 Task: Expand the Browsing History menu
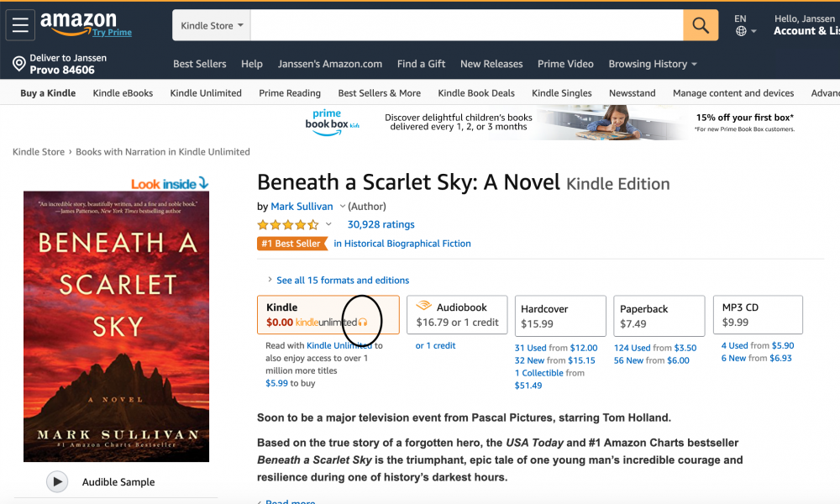(x=652, y=64)
